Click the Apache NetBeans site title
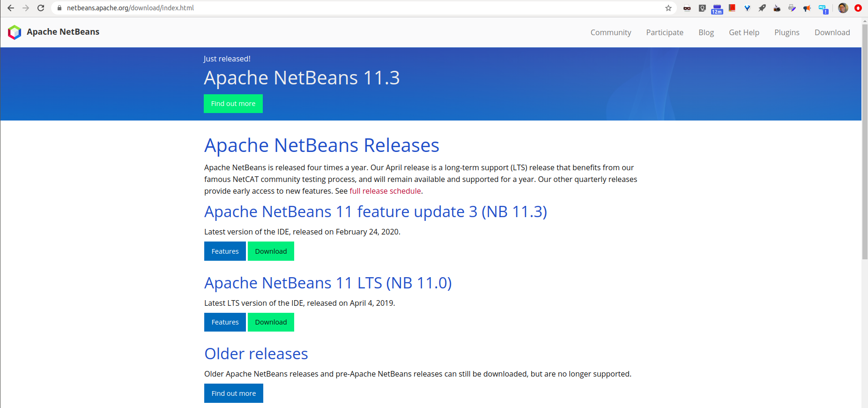The image size is (868, 408). [x=63, y=32]
